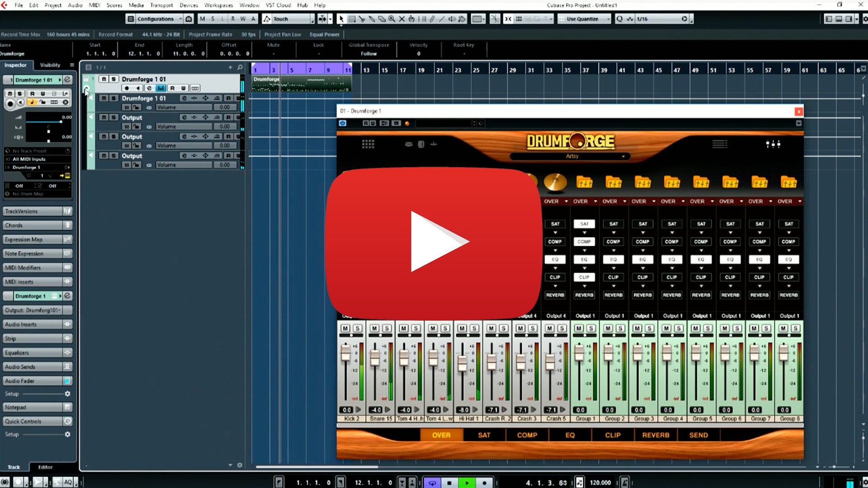Select the Object Selection arrow tool
Screen dimensions: 868x488
(342, 19)
